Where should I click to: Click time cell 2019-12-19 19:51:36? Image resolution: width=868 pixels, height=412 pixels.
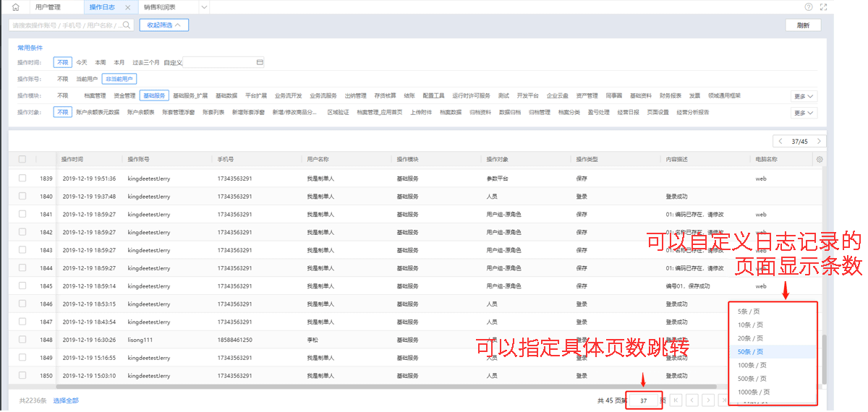click(x=89, y=178)
